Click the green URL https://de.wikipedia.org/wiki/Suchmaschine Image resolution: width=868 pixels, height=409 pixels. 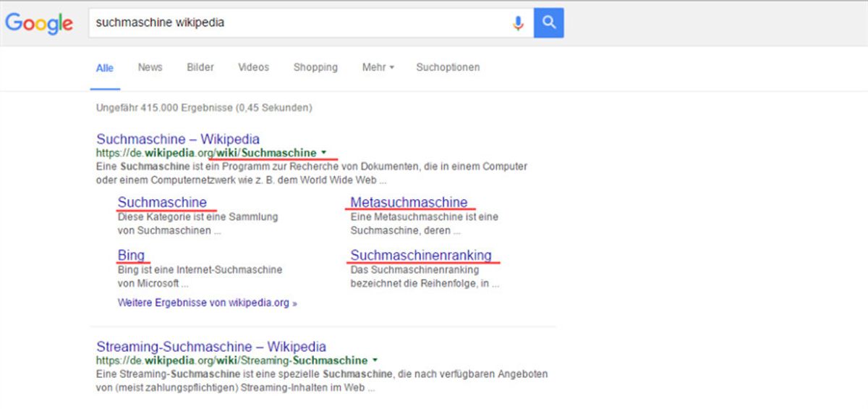tap(206, 153)
